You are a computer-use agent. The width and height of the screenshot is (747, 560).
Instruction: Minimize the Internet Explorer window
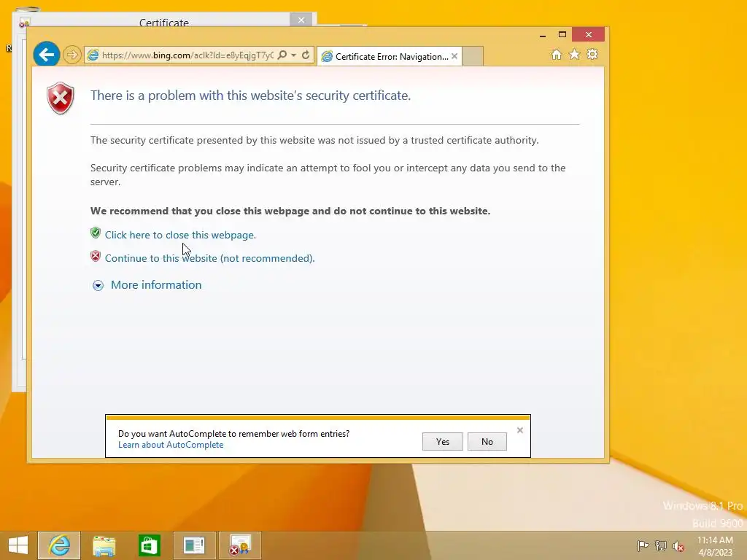click(543, 35)
